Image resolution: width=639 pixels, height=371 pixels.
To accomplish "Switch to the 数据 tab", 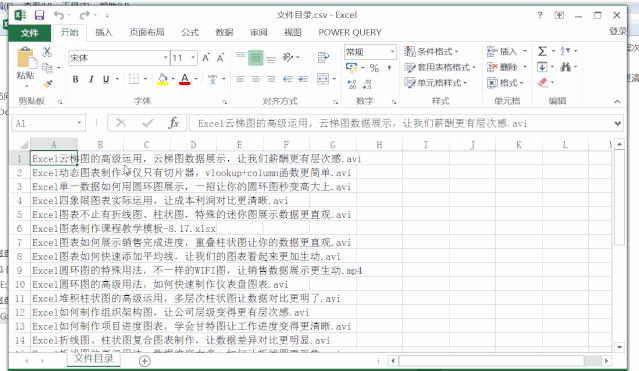I will 224,32.
